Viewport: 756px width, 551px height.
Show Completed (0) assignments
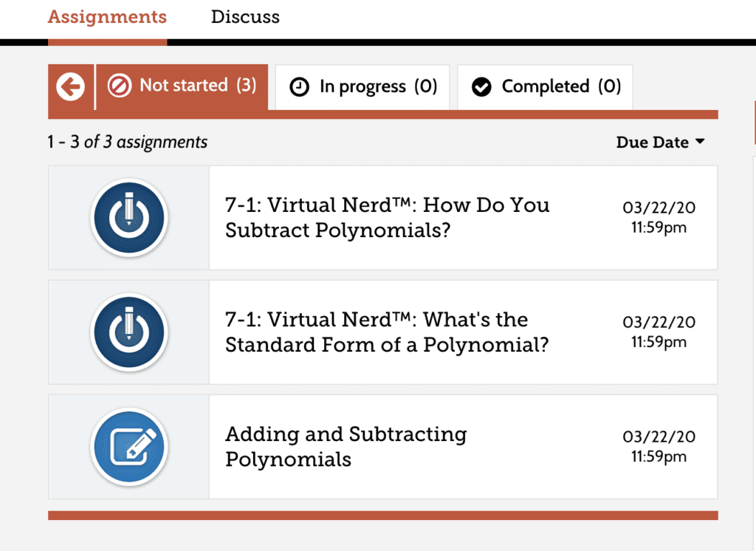tap(545, 87)
